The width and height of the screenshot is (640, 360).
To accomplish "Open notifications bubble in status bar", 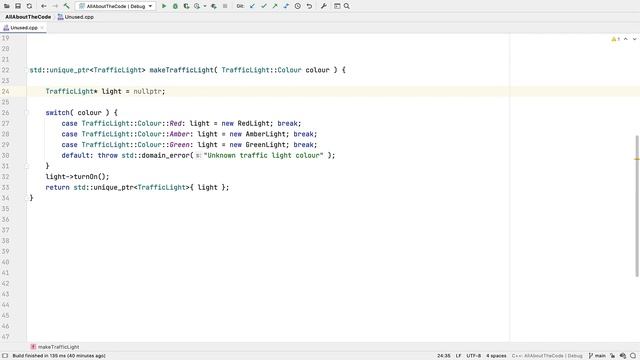I will coord(633,356).
